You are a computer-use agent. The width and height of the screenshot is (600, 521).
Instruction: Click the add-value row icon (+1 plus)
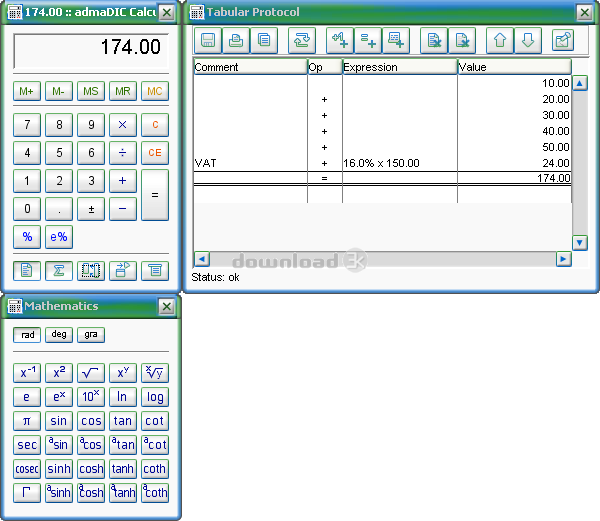[x=340, y=40]
